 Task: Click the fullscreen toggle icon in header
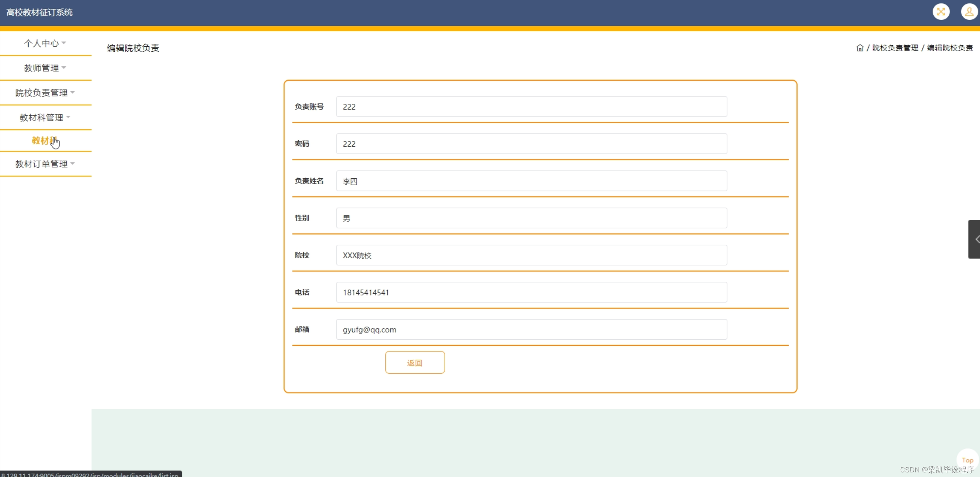coord(941,12)
